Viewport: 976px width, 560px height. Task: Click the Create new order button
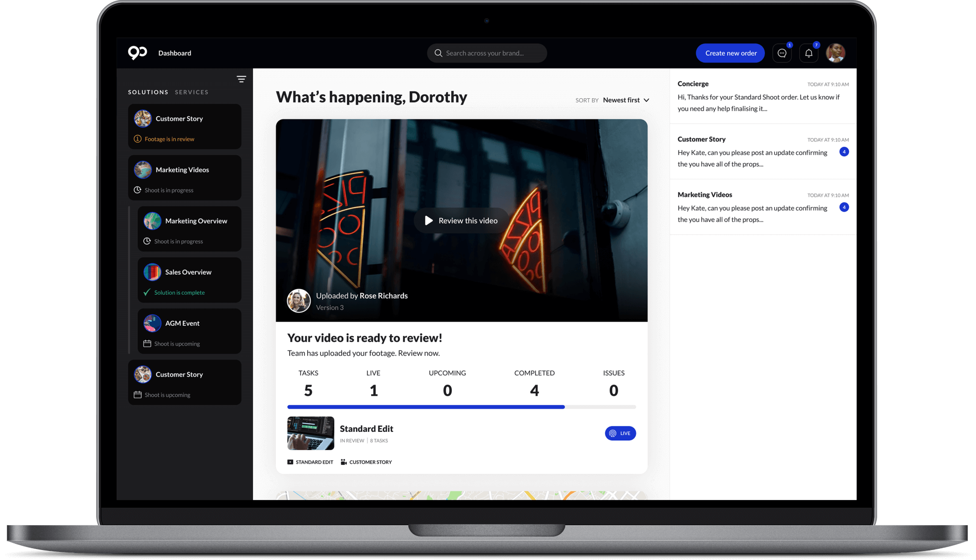tap(730, 53)
